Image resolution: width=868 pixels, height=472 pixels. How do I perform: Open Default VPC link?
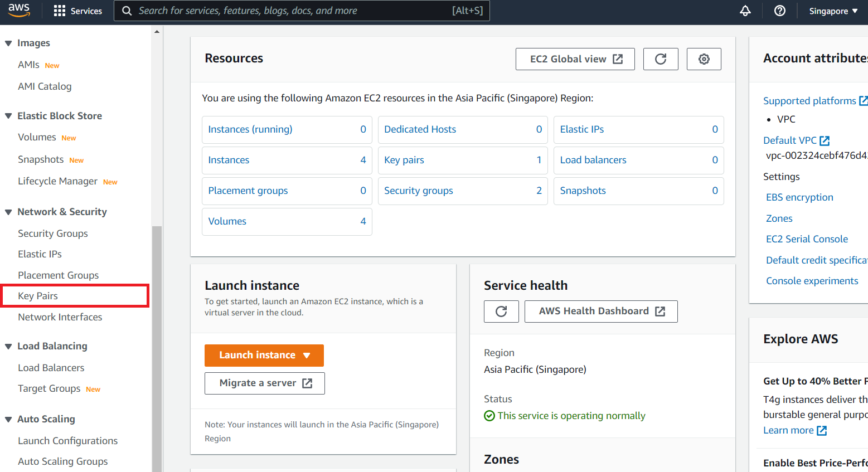click(x=790, y=140)
